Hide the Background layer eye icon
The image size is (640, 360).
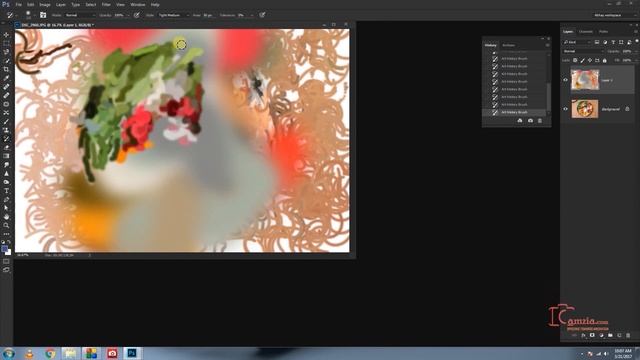point(566,109)
